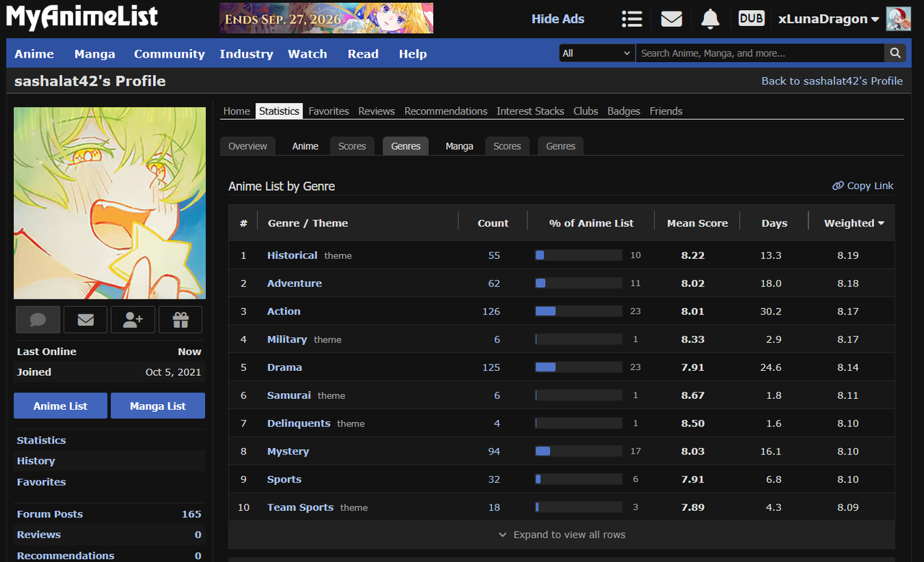
Task: Click the Mystery genre link
Action: (x=288, y=452)
